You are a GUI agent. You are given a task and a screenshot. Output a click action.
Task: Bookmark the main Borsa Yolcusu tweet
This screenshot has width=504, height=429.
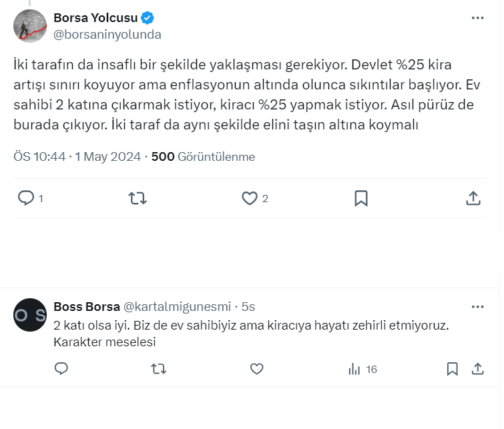click(x=360, y=198)
